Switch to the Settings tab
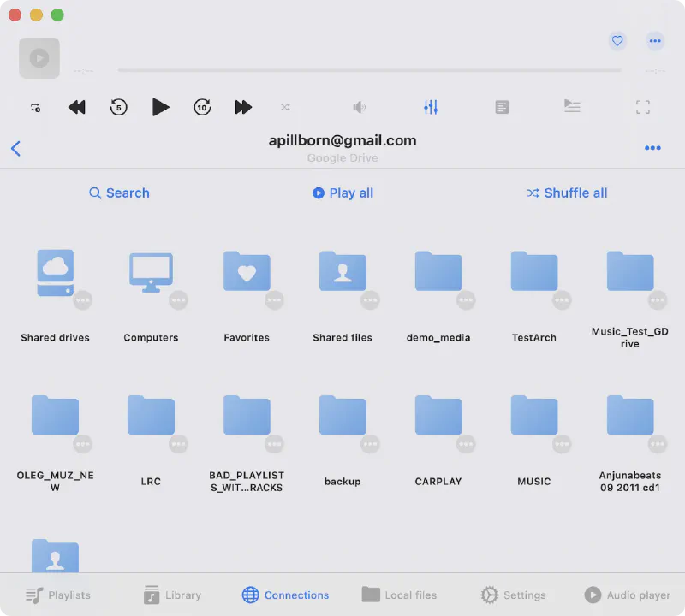Viewport: 685px width, 616px height. tap(513, 595)
